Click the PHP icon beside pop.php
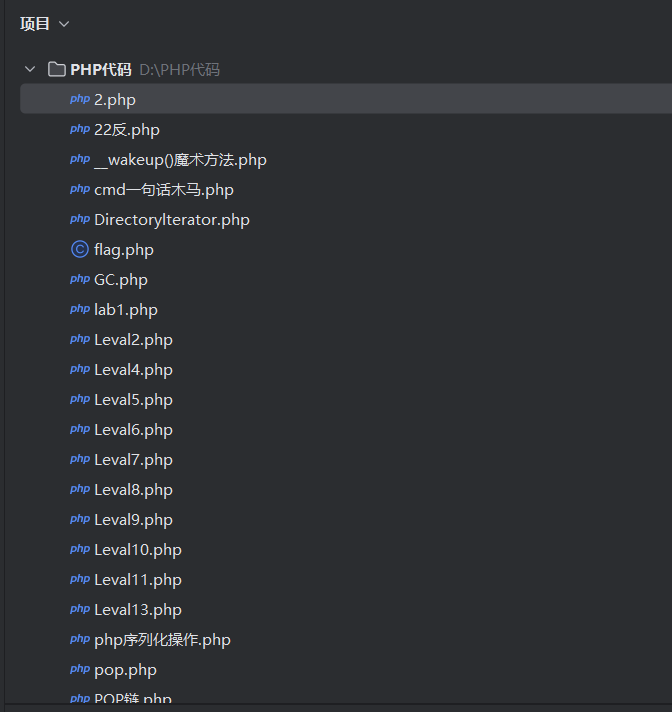The width and height of the screenshot is (672, 712). click(x=80, y=670)
